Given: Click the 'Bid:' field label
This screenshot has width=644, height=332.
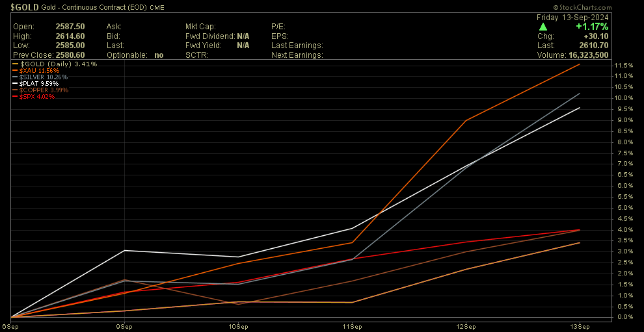Looking at the screenshot, I should tap(113, 36).
